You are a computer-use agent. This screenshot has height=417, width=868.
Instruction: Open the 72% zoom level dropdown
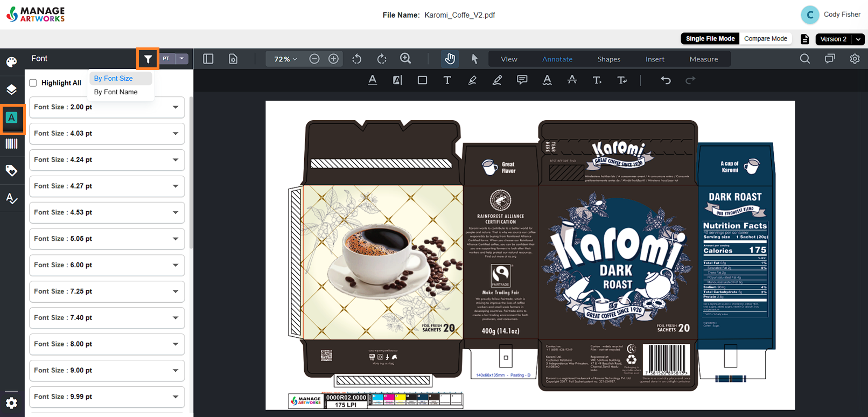coord(285,59)
